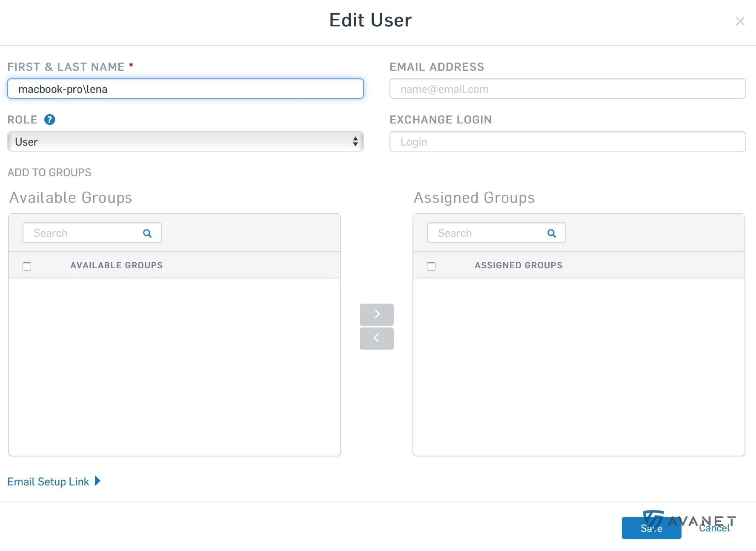Click the Cancel link
Viewport: 756px width, 551px height.
[714, 528]
